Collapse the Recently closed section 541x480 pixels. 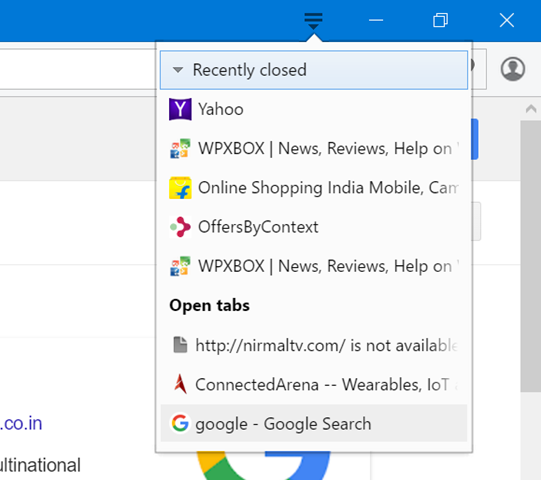point(314,70)
